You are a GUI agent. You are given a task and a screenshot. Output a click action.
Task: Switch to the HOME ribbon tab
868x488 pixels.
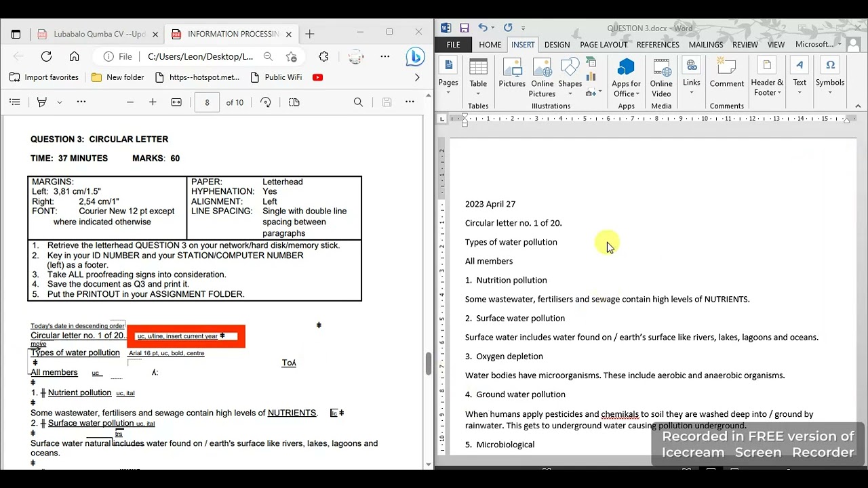[x=490, y=45]
